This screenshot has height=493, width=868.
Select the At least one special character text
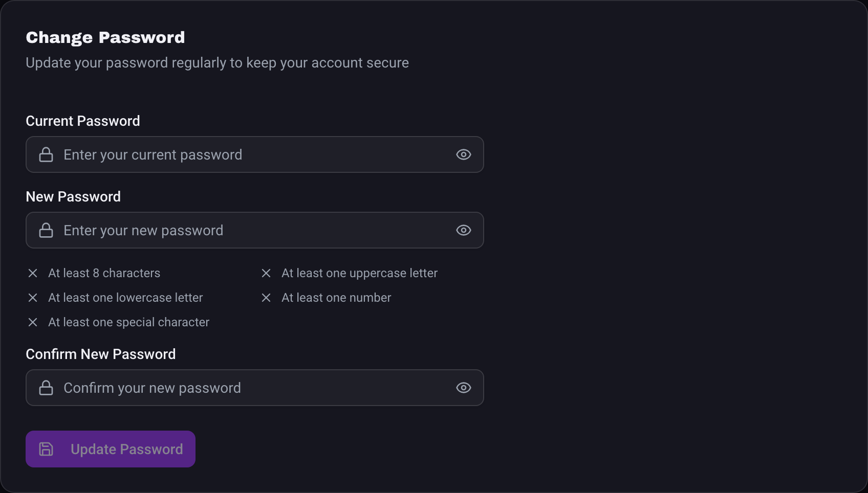click(129, 323)
